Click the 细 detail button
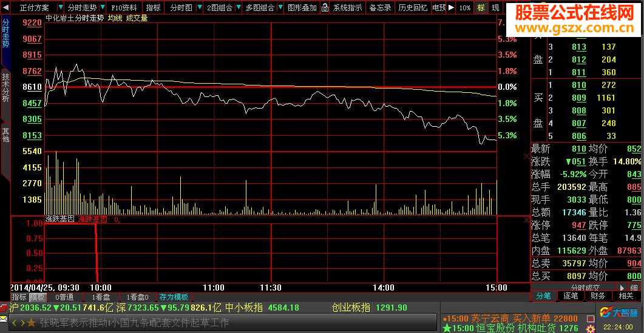 tap(635, 288)
